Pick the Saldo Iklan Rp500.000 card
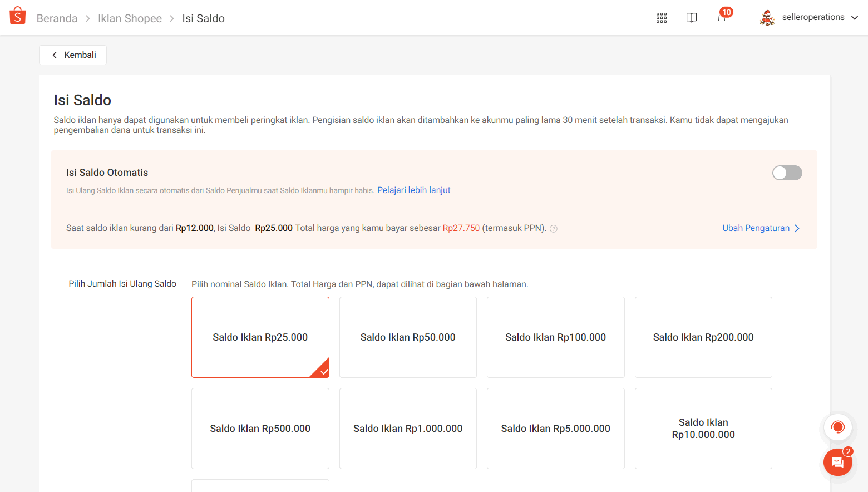This screenshot has width=868, height=492. [x=260, y=429]
